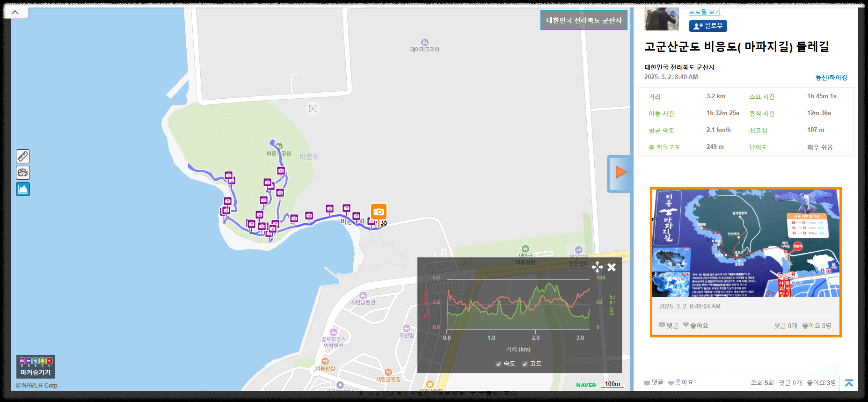Uncheck the 속도 speed checkbox

point(498,364)
